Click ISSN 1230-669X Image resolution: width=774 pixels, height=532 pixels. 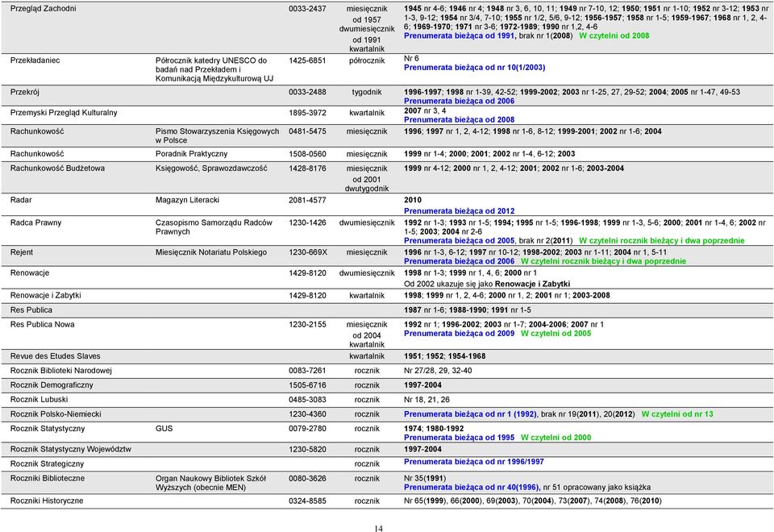307,252
